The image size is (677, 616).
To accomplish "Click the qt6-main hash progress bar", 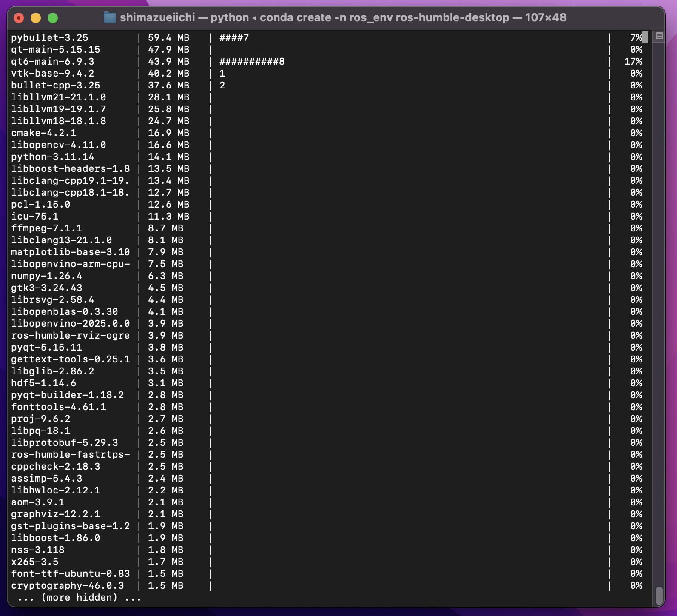I will point(252,62).
